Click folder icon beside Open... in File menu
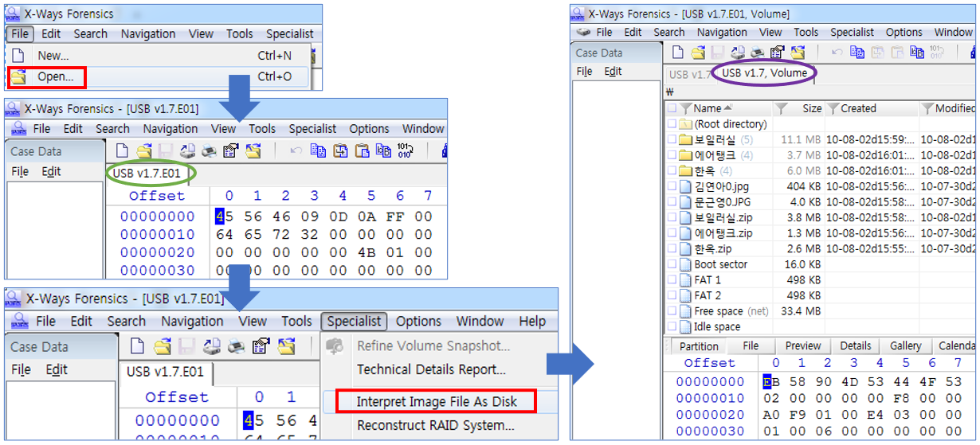980x445 pixels. (18, 77)
